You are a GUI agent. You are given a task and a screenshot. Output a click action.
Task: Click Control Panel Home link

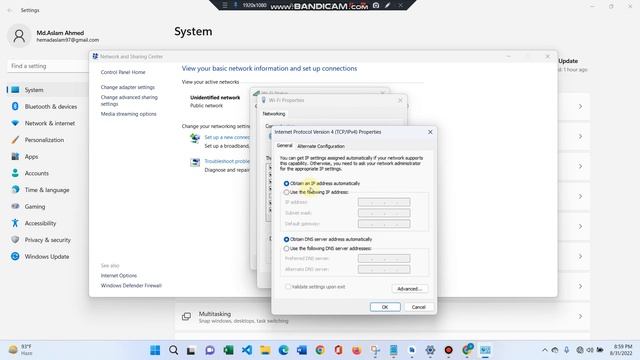point(123,72)
